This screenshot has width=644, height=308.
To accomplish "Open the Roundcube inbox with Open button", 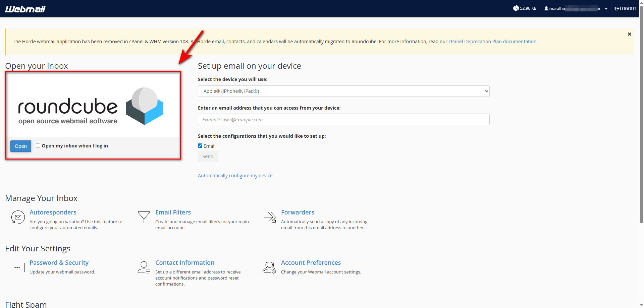I will point(21,146).
